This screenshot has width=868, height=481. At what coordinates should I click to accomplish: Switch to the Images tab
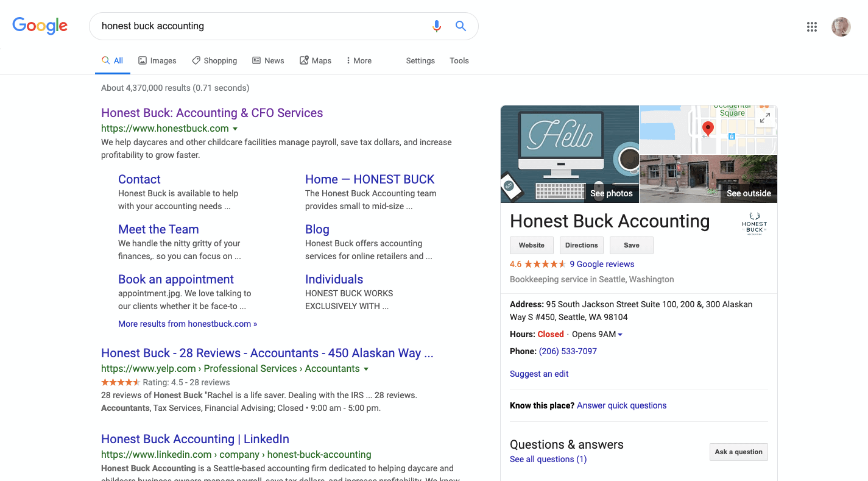[157, 61]
